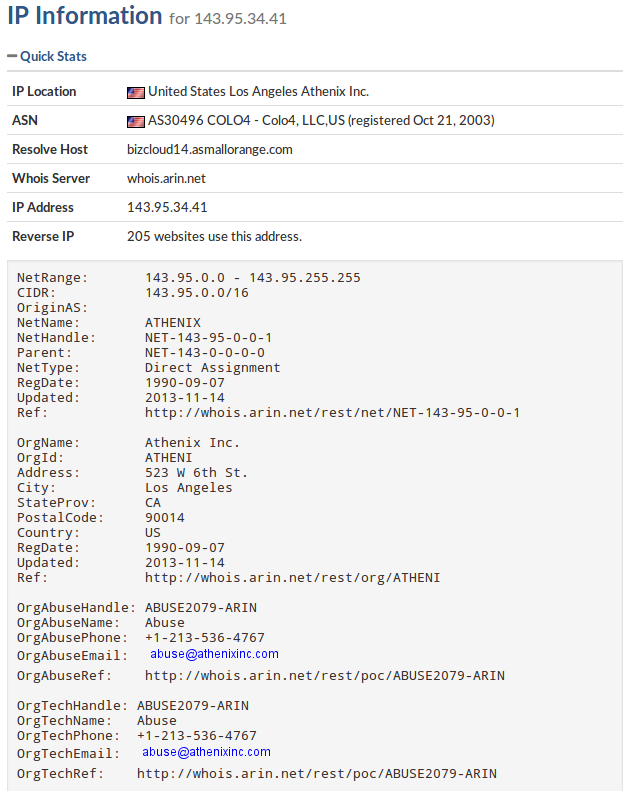Click the US flag icon in ASN row

click(x=135, y=122)
